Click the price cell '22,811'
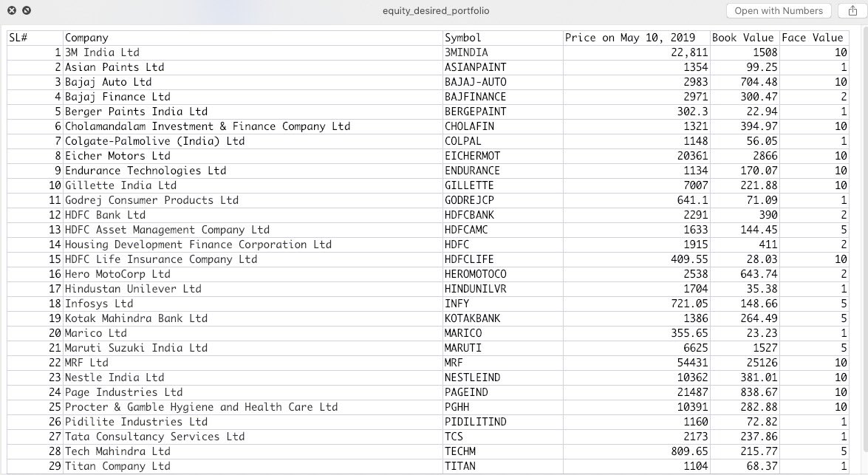868x475 pixels. coord(636,52)
